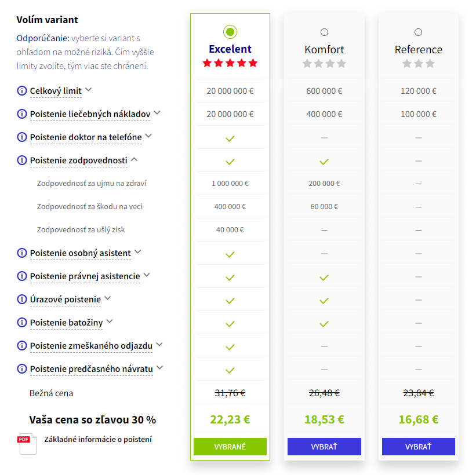Collapse the Poistenie zodpovednosti section chevron

(134, 159)
